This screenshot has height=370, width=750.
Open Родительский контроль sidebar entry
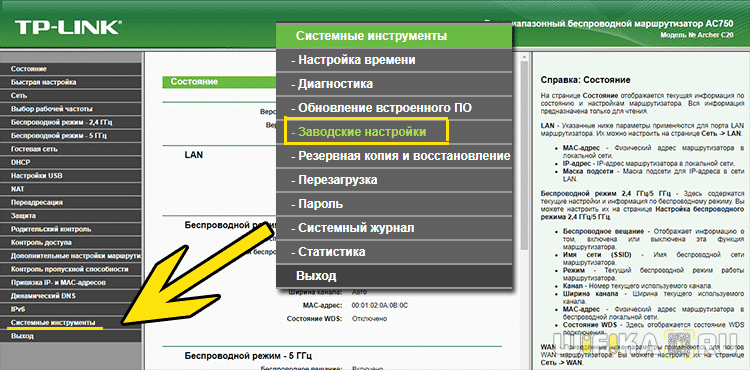coord(71,229)
